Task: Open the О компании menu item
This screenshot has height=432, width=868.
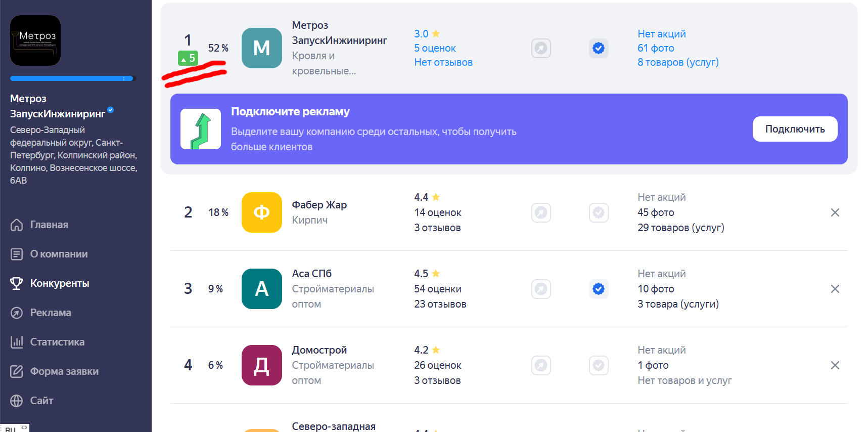Action: (59, 254)
